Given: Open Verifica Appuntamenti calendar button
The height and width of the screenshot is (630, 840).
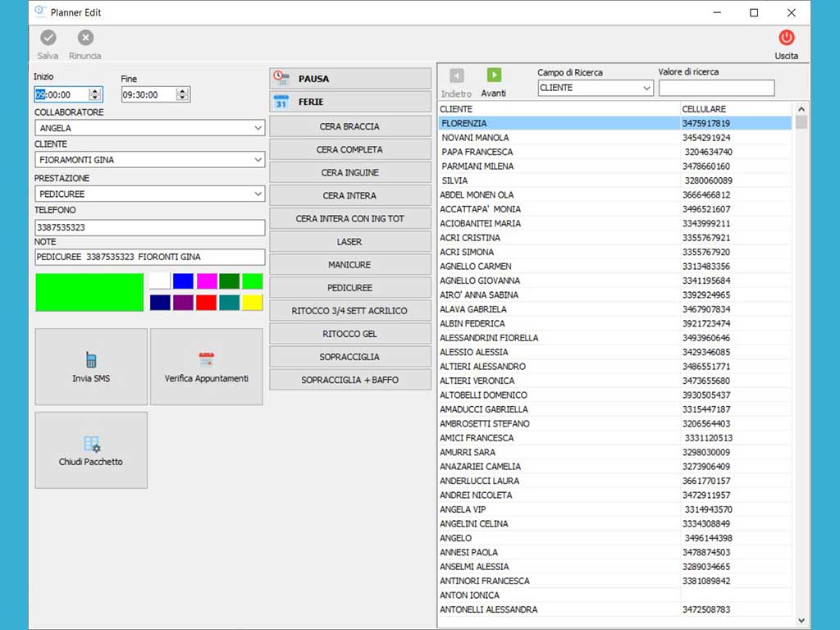Looking at the screenshot, I should [207, 367].
